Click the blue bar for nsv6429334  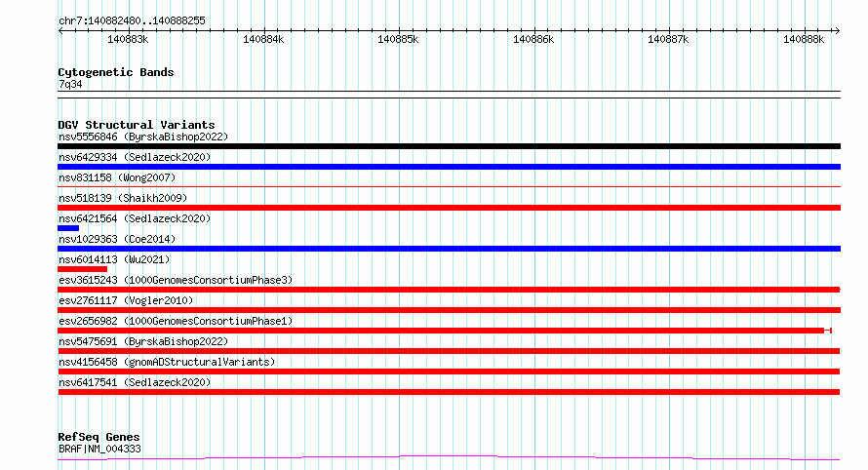(449, 167)
